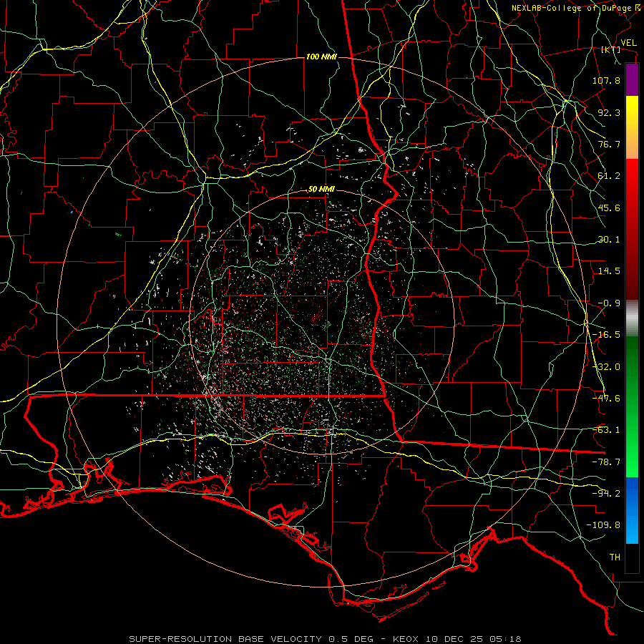The height and width of the screenshot is (644, 644).
Task: Click the TH threshold legend label
Action: point(615,557)
